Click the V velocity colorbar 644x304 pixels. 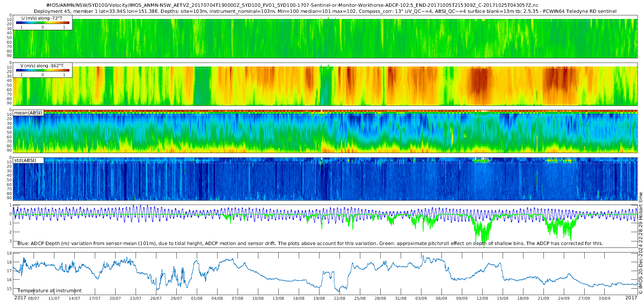[43, 70]
